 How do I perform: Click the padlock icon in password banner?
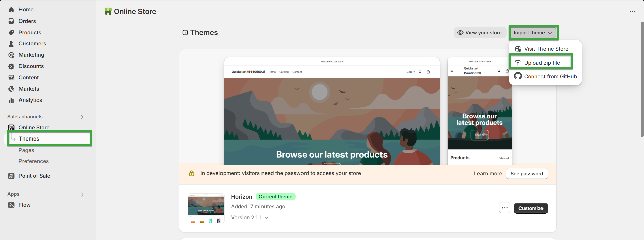click(192, 173)
